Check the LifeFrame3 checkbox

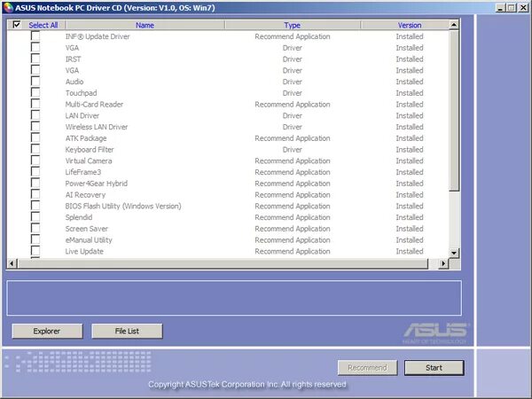tap(35, 172)
